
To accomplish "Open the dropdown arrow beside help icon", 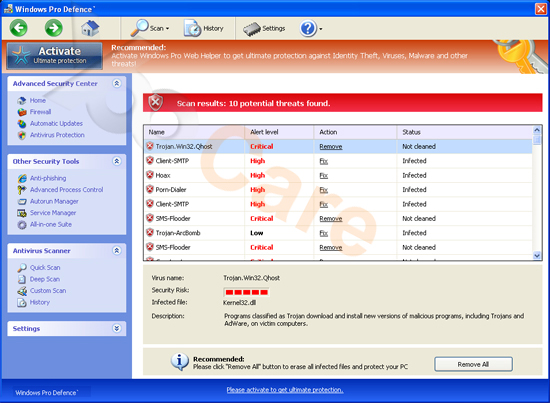I will pos(321,29).
